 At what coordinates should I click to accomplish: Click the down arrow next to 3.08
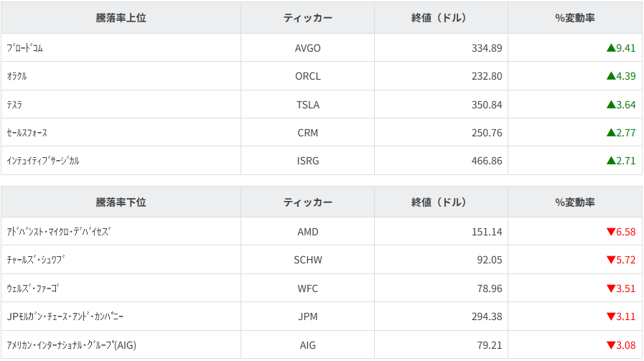tap(611, 345)
